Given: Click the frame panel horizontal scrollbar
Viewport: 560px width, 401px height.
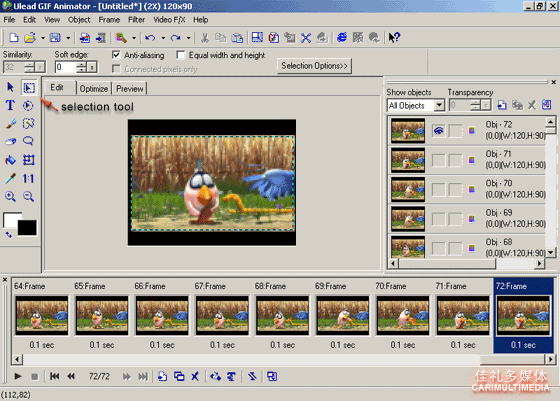Looking at the screenshot, I should click(283, 359).
